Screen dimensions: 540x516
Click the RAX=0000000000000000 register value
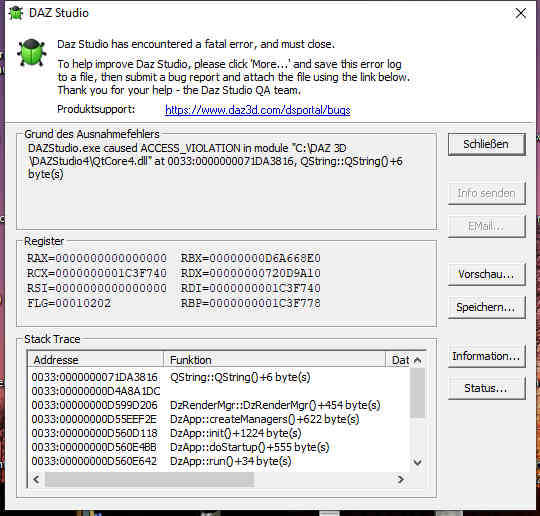pos(97,258)
